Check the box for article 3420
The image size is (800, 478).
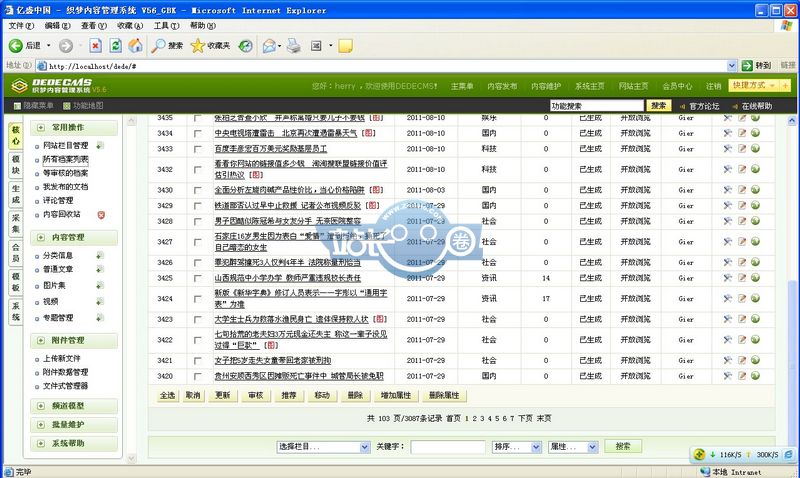(197, 376)
